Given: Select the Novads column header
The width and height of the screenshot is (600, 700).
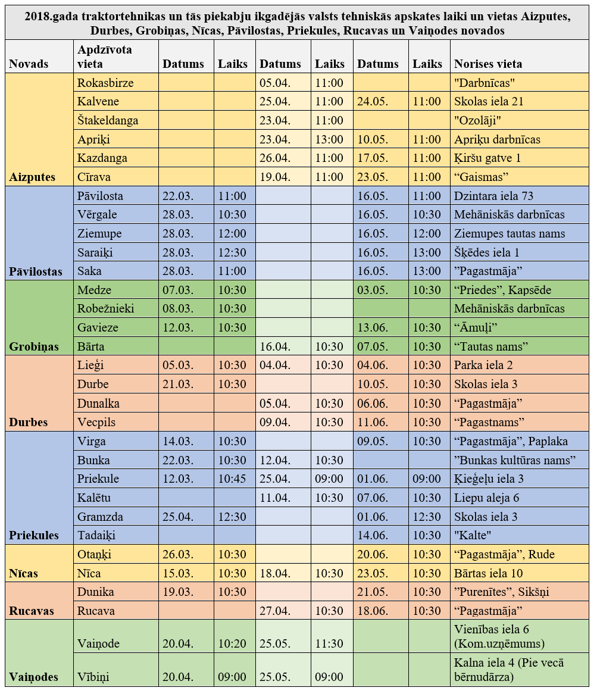Looking at the screenshot, I should point(29,64).
